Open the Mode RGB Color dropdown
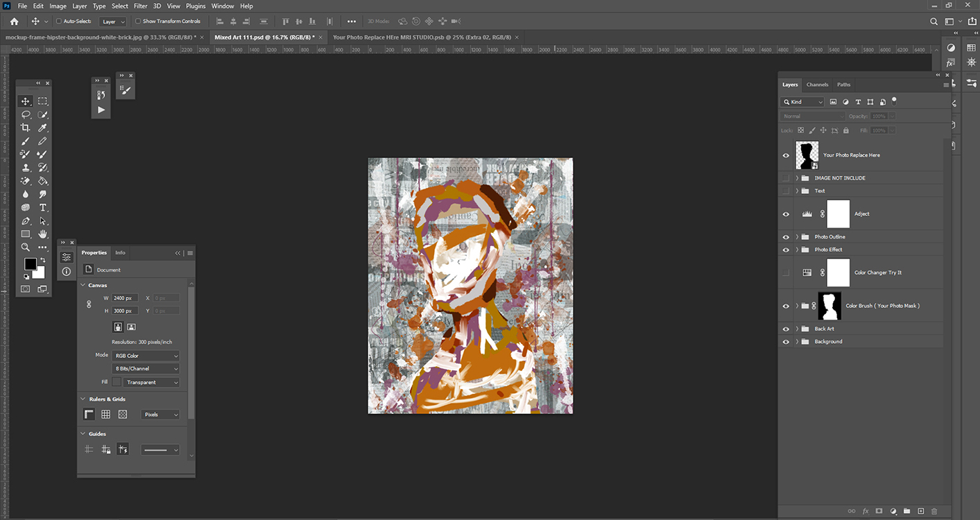 pos(146,356)
